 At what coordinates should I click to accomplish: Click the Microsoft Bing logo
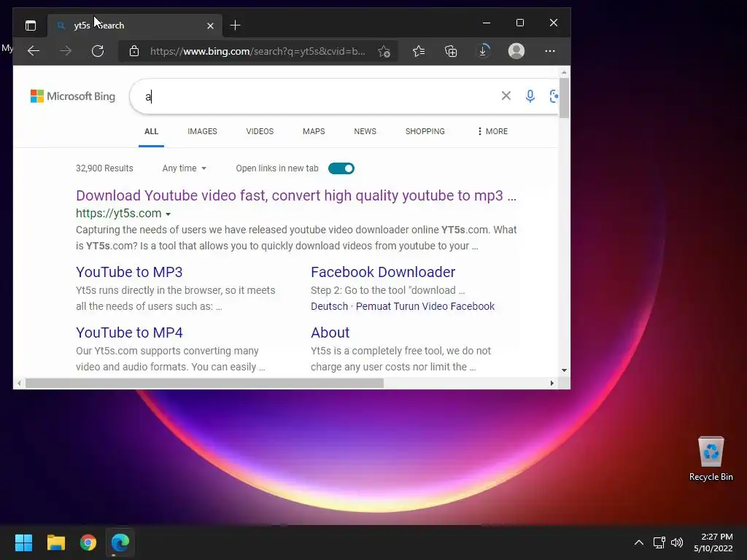[73, 96]
